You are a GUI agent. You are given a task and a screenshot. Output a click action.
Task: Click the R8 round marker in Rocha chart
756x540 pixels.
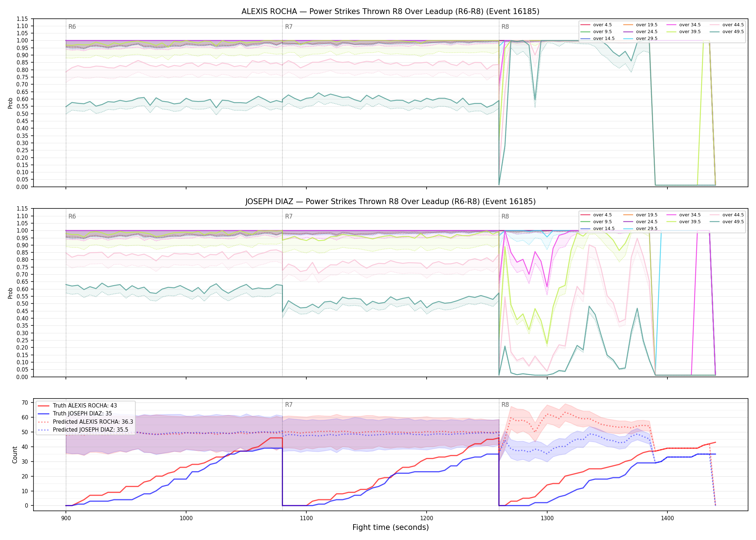tap(505, 27)
